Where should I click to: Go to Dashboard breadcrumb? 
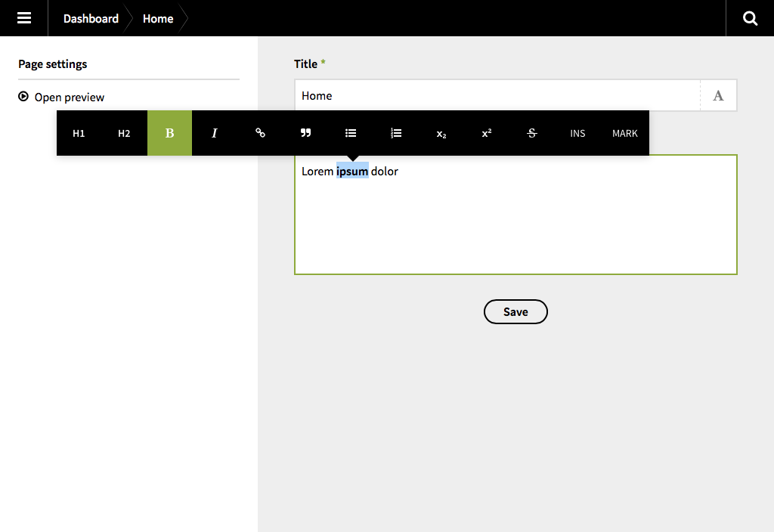pyautogui.click(x=91, y=18)
